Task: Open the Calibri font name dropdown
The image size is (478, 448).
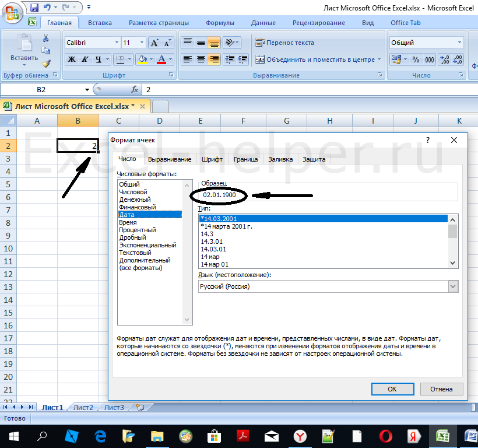Action: point(117,43)
